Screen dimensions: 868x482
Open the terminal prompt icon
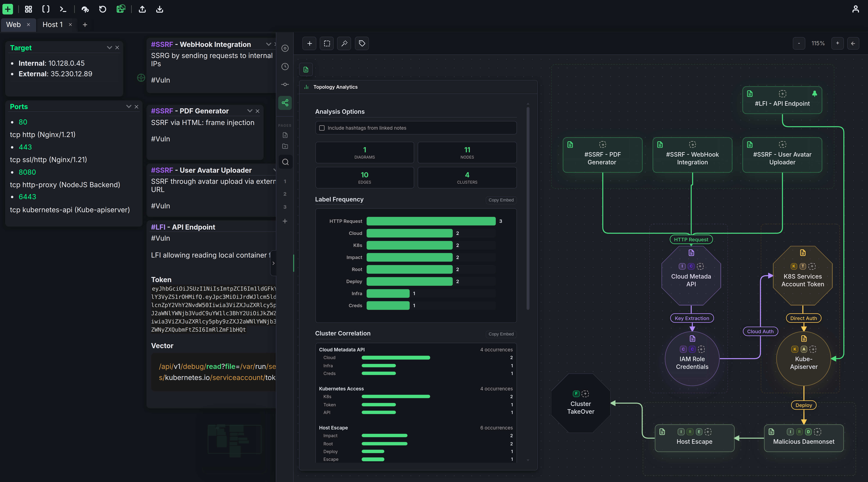tap(63, 9)
